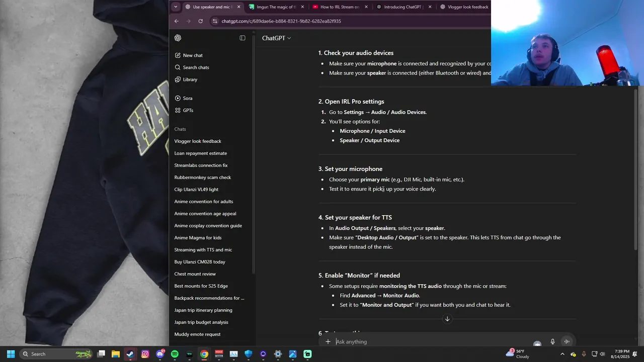This screenshot has height=362, width=644.
Task: Open the 'Anime cosplay convention guide' chat
Action: (x=208, y=226)
